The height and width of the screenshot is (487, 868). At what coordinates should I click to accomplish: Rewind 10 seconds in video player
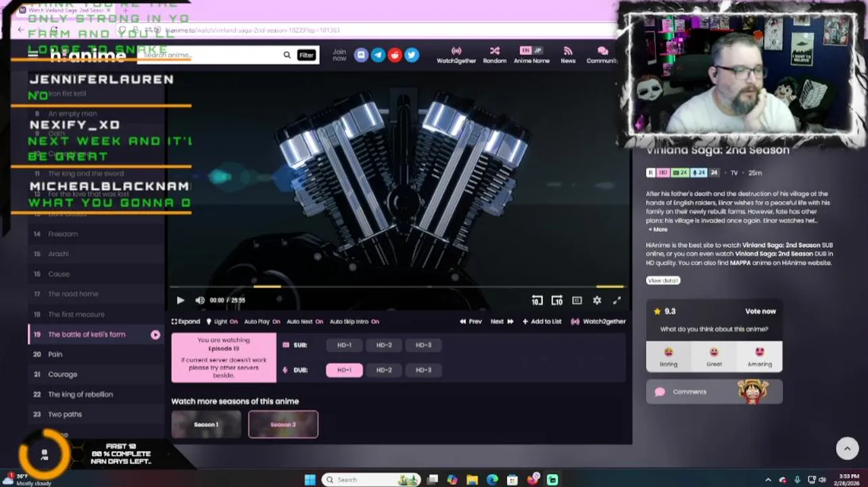[537, 300]
